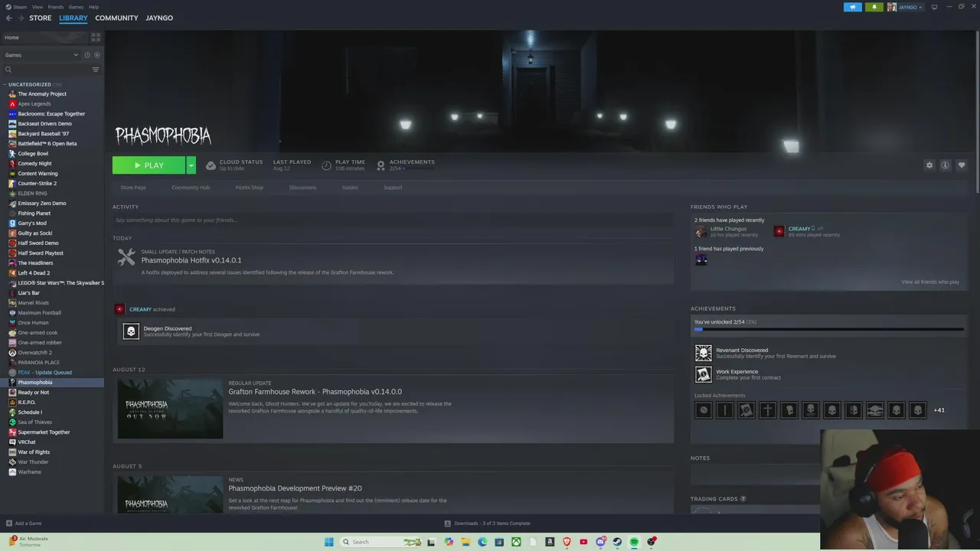Open Steam announcements megaphone button
980x551 pixels.
coord(853,7)
